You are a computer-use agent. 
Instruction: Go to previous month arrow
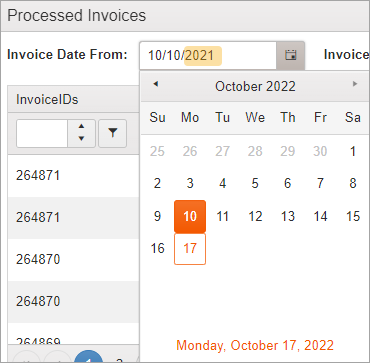pyautogui.click(x=155, y=84)
